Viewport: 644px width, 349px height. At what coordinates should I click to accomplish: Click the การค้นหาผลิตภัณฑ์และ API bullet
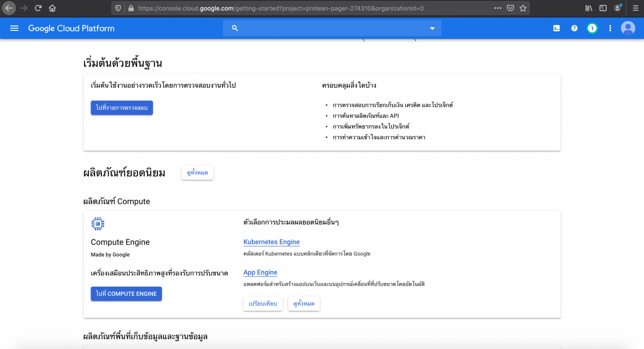pyautogui.click(x=366, y=116)
